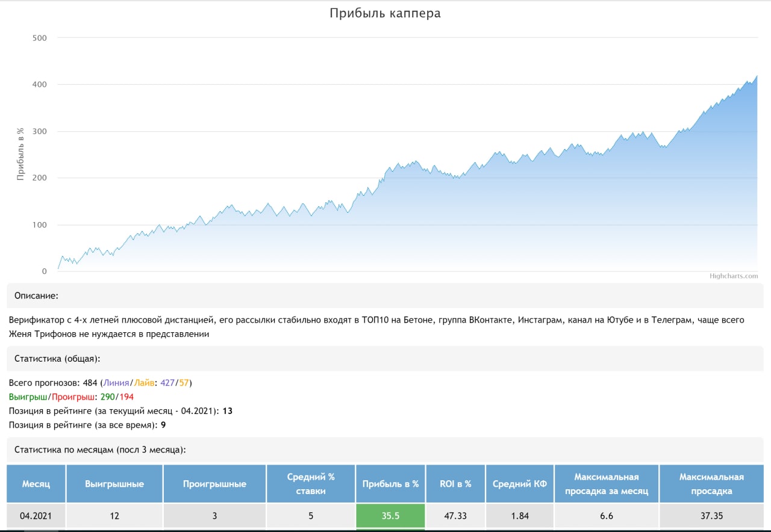
Task: Click the ROI cell 47.33
Action: pyautogui.click(x=455, y=516)
